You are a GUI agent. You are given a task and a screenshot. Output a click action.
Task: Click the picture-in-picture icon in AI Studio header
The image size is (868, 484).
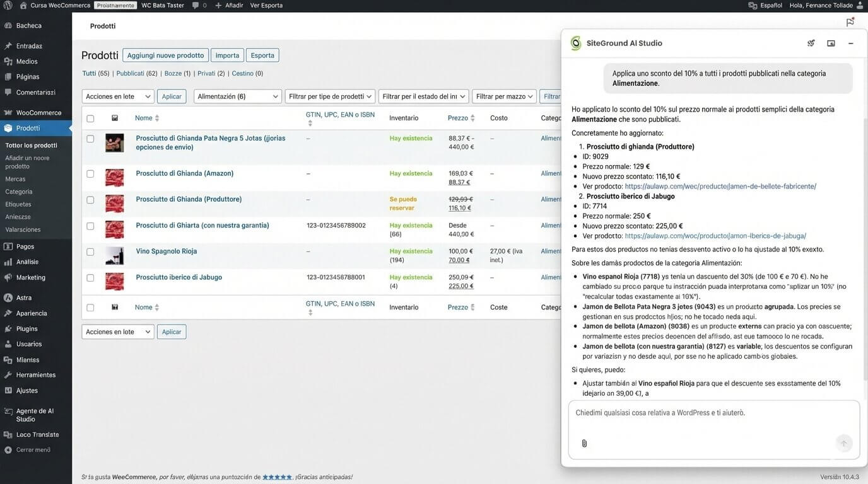pos(830,42)
